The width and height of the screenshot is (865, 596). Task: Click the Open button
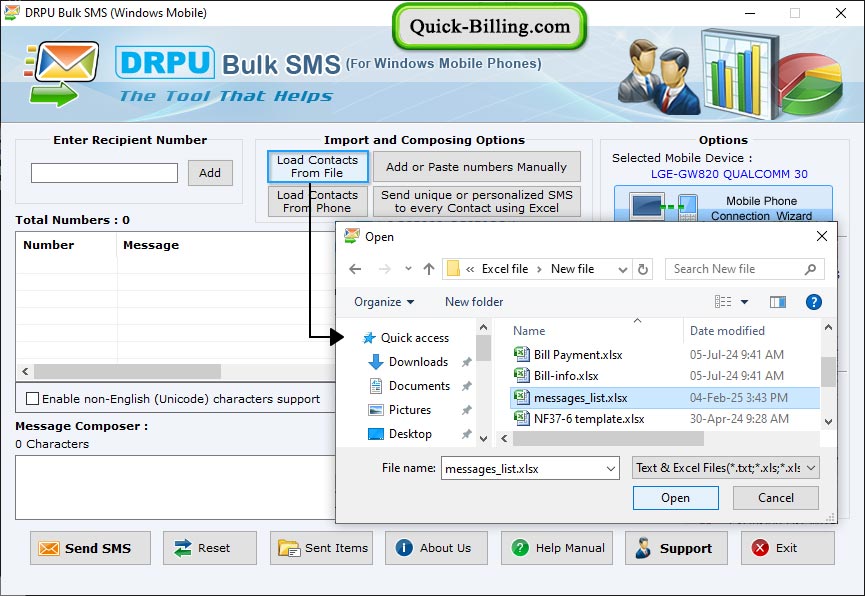(676, 498)
